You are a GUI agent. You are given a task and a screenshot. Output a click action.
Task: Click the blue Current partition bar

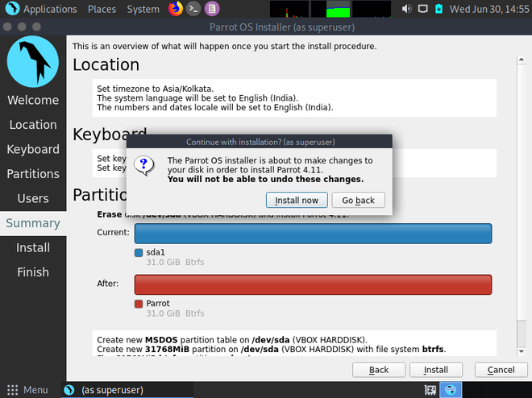pos(313,233)
